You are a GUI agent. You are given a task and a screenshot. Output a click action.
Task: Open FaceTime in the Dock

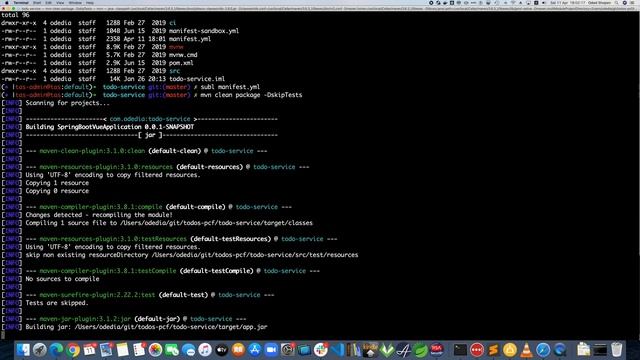click(172, 349)
